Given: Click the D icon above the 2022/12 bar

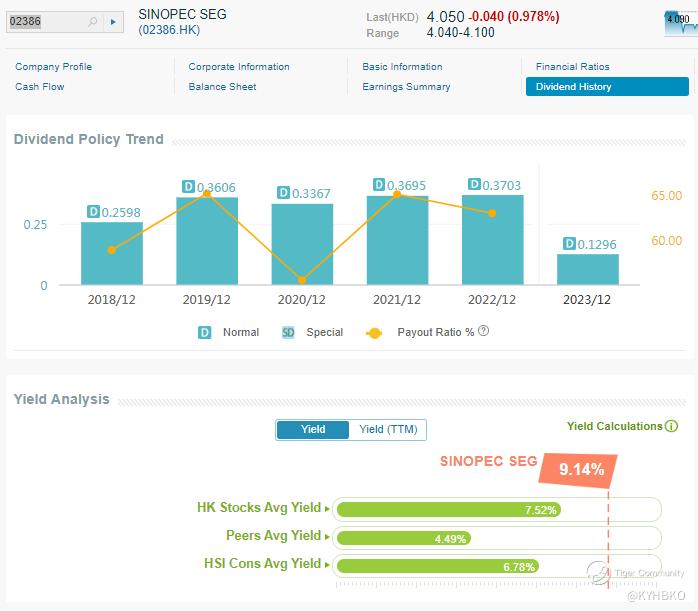Looking at the screenshot, I should [474, 184].
